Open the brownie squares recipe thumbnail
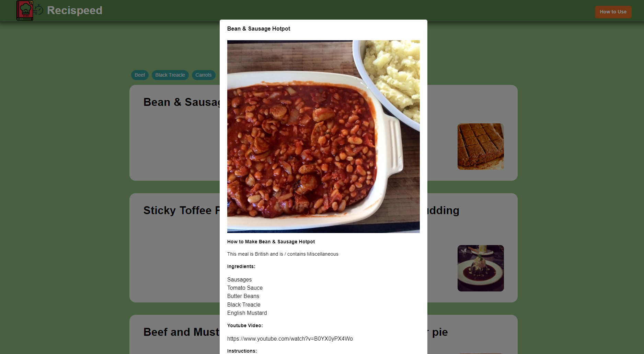 (x=481, y=146)
